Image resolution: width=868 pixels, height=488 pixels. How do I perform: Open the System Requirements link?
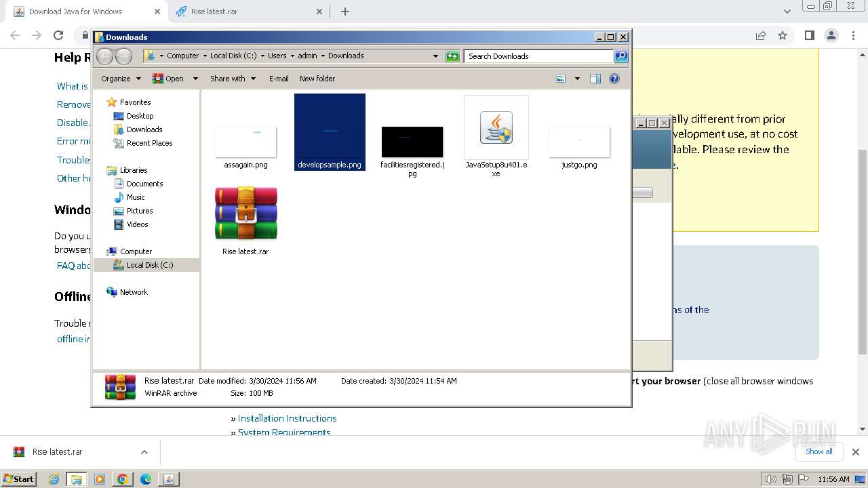coord(284,432)
